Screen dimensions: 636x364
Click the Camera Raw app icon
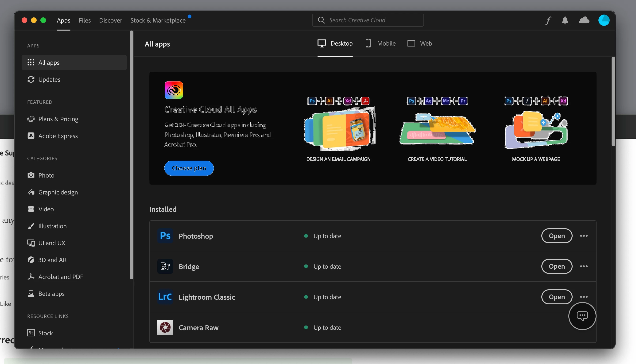[x=165, y=327]
